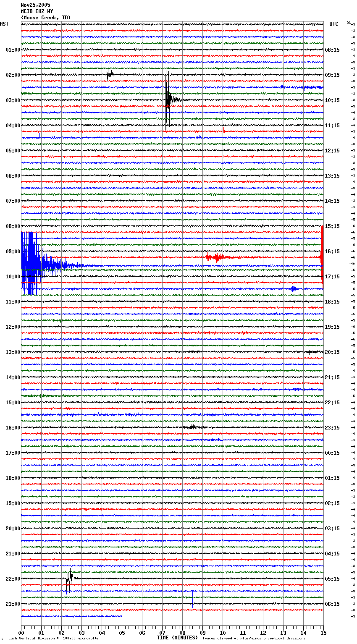Click the 16:15 UTC time label
The height and width of the screenshot is (644, 357).
tap(332, 251)
